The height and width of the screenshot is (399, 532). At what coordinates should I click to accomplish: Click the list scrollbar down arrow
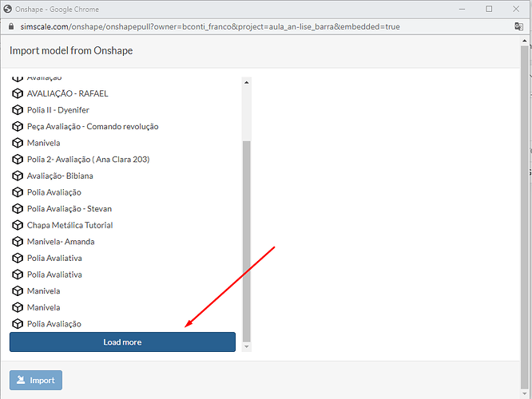pyautogui.click(x=247, y=346)
